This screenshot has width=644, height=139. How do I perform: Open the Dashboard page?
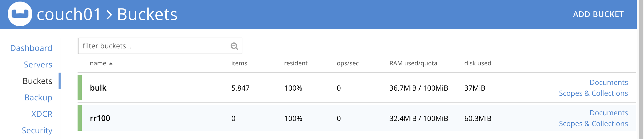pyautogui.click(x=31, y=48)
